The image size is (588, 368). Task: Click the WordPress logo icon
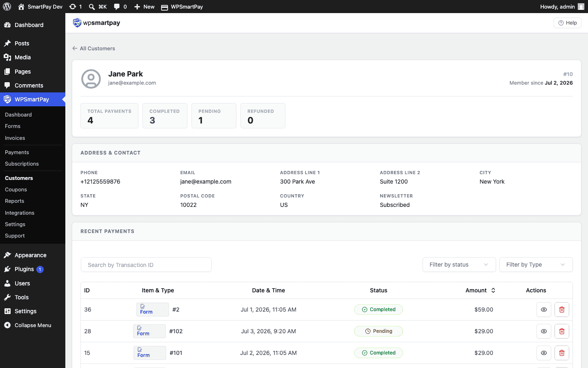[7, 7]
